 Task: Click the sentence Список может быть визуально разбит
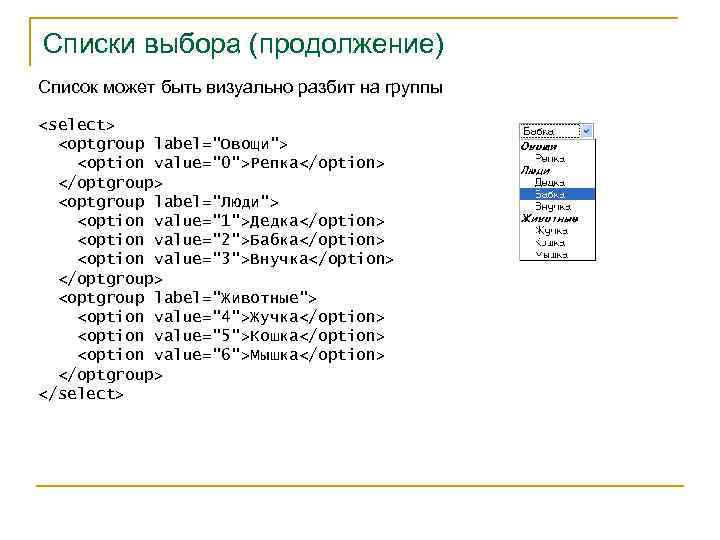[x=240, y=87]
